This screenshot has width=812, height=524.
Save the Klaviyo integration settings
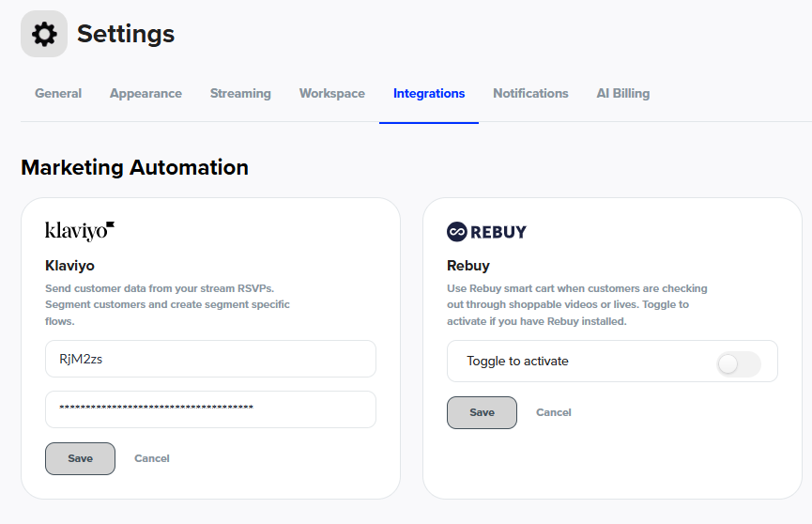pos(80,458)
